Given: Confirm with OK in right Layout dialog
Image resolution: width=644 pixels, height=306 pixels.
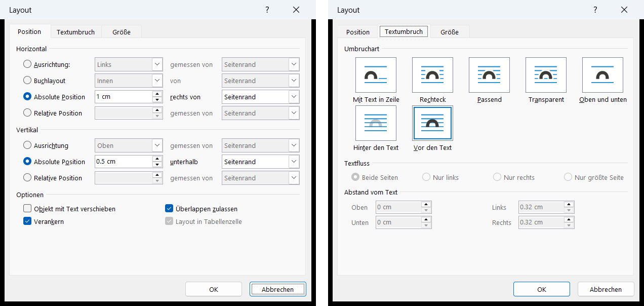Looking at the screenshot, I should [x=542, y=289].
